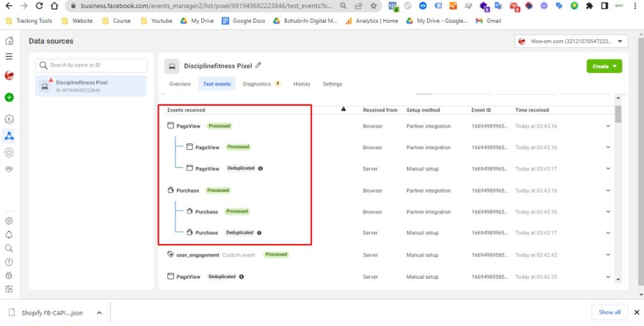Select Disciplinefitness Pixel in data sources list
The height and width of the screenshot is (326, 644).
pos(91,86)
